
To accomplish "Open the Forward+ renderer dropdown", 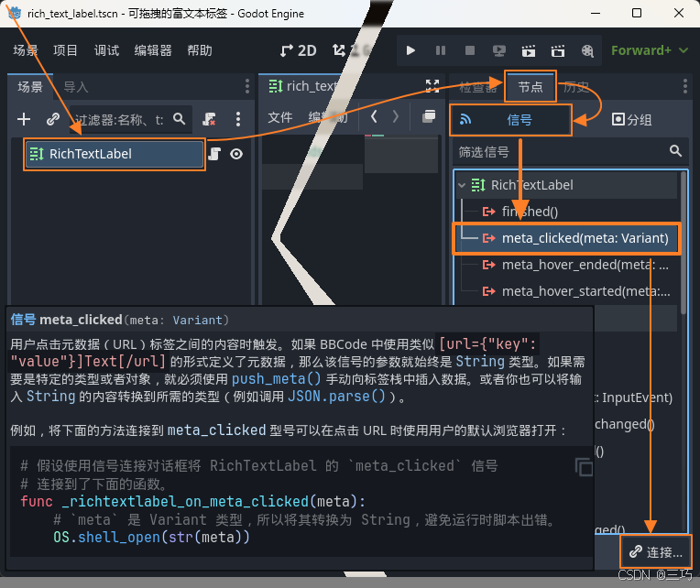I will tap(649, 50).
